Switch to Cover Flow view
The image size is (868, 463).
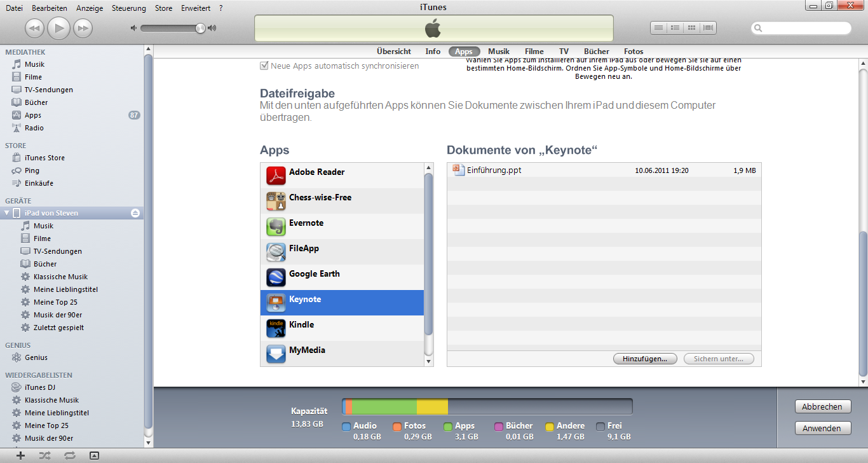[x=709, y=28]
